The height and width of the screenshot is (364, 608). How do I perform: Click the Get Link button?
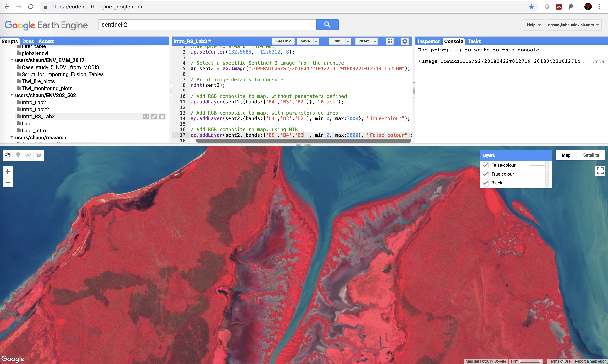point(283,41)
